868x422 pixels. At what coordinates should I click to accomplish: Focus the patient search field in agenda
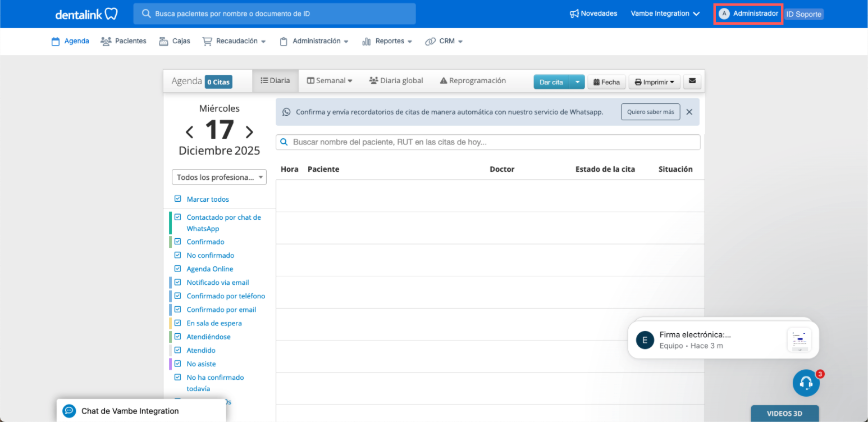487,142
